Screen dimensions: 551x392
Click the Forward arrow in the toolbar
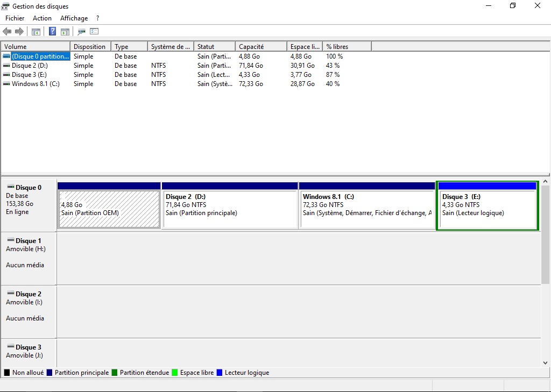pos(19,32)
